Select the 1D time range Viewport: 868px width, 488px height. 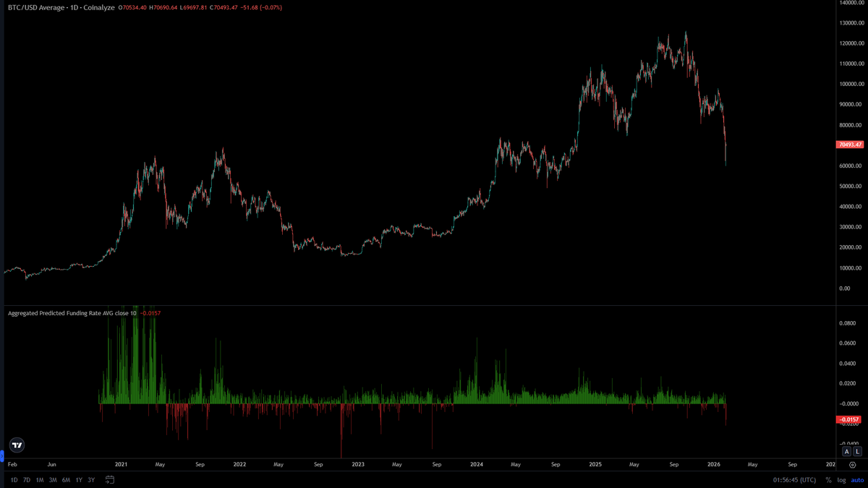14,480
